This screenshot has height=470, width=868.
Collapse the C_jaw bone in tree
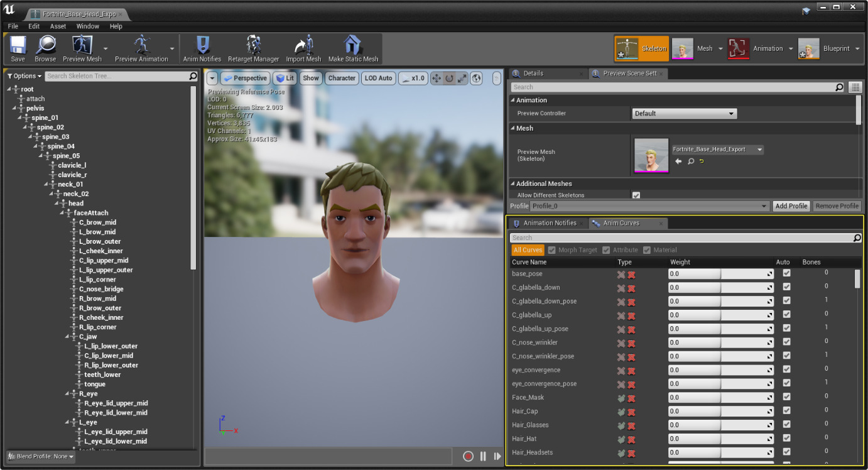pyautogui.click(x=66, y=337)
